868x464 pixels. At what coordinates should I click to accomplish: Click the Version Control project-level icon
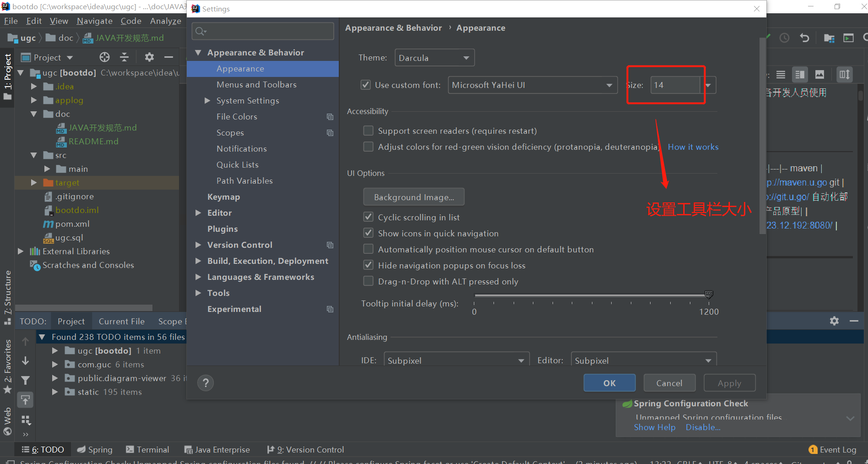pyautogui.click(x=330, y=245)
